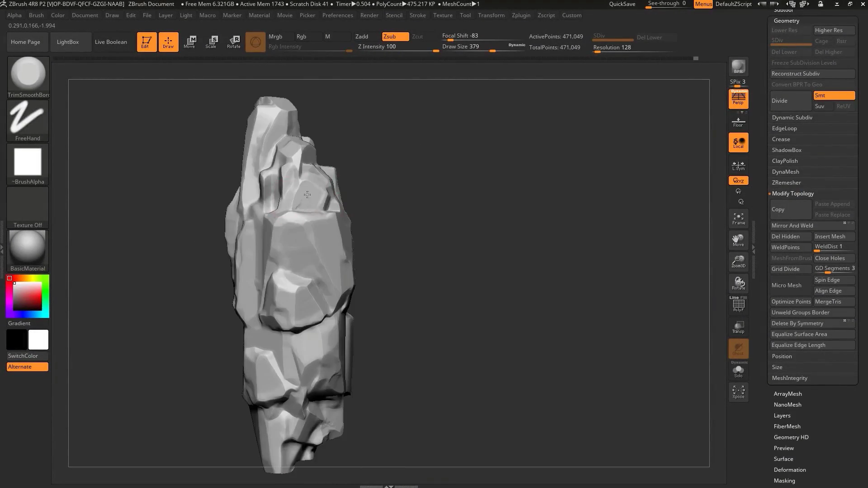Viewport: 868px width, 488px height.
Task: Click the Transp transparency icon
Action: pos(738,327)
